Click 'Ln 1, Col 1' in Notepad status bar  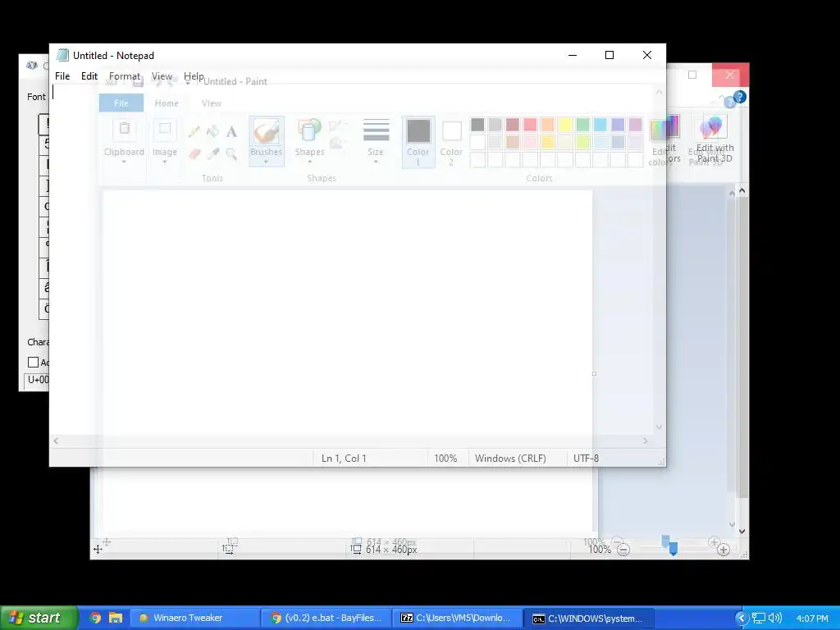(344, 459)
